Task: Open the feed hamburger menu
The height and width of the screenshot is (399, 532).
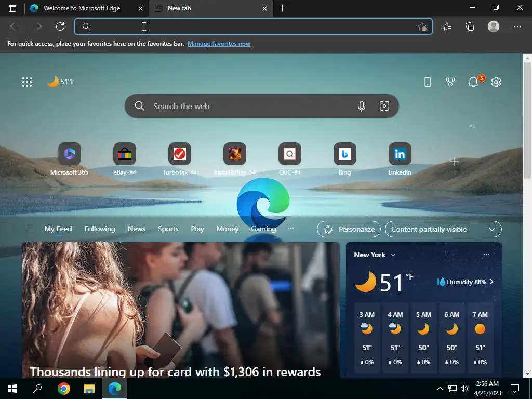Action: (30, 229)
